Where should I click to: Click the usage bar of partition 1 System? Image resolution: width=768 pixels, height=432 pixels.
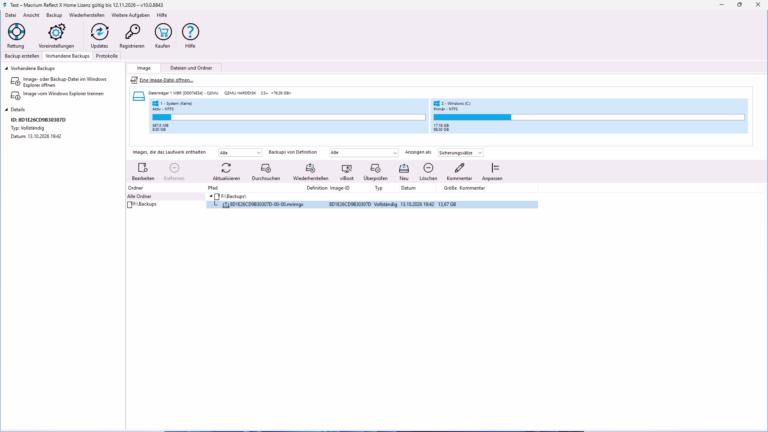[x=289, y=118]
